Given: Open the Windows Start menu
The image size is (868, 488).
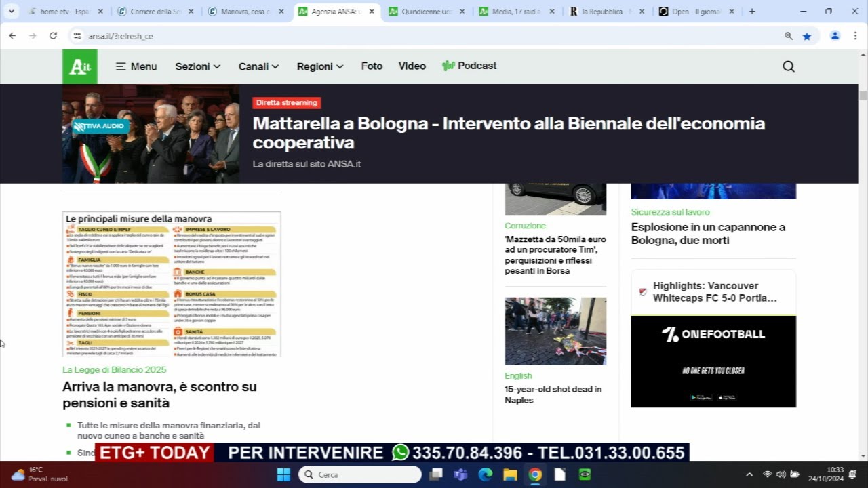Looking at the screenshot, I should 283,474.
